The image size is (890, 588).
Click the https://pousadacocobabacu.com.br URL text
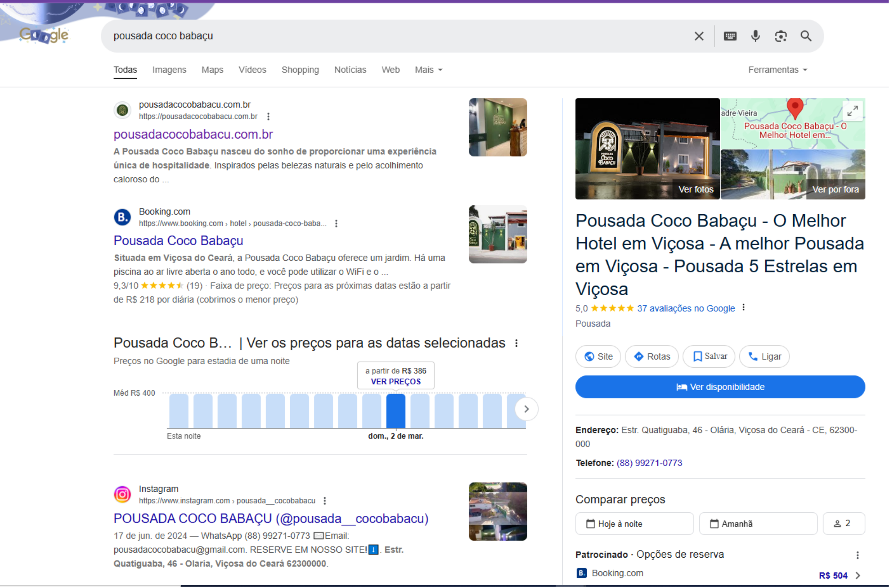pyautogui.click(x=198, y=117)
